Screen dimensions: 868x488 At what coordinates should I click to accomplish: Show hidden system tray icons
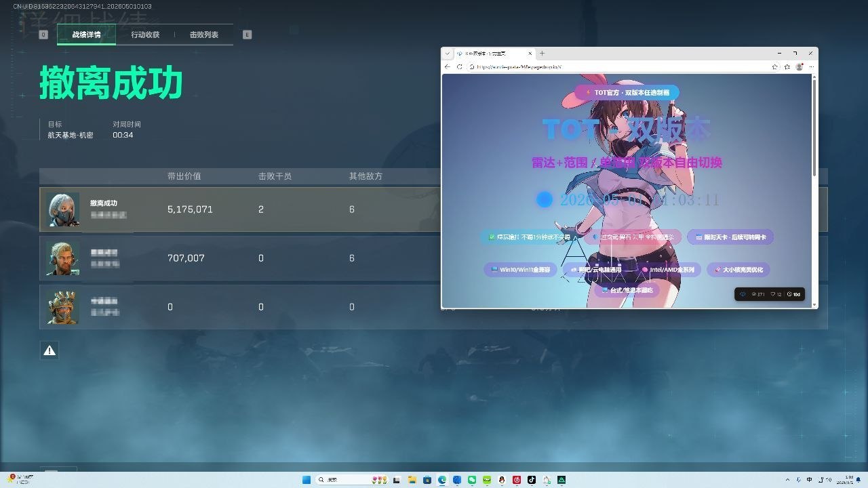click(787, 480)
